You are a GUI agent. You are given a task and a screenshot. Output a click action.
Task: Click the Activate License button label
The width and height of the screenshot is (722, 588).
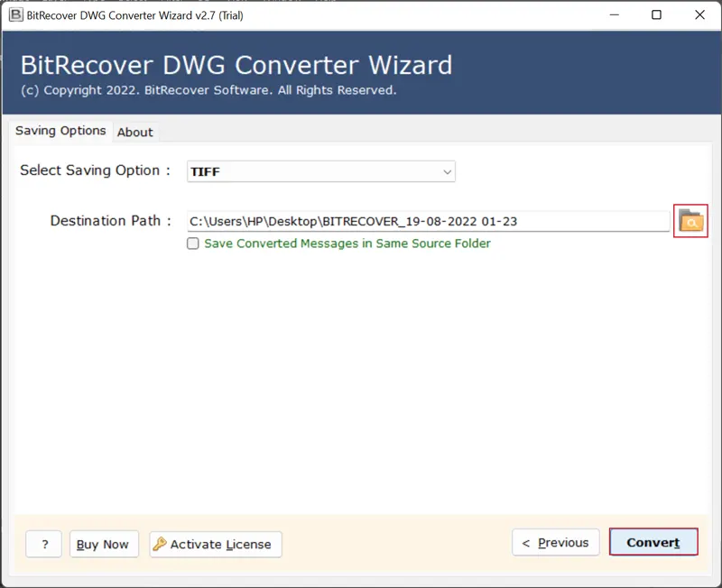[x=220, y=544]
